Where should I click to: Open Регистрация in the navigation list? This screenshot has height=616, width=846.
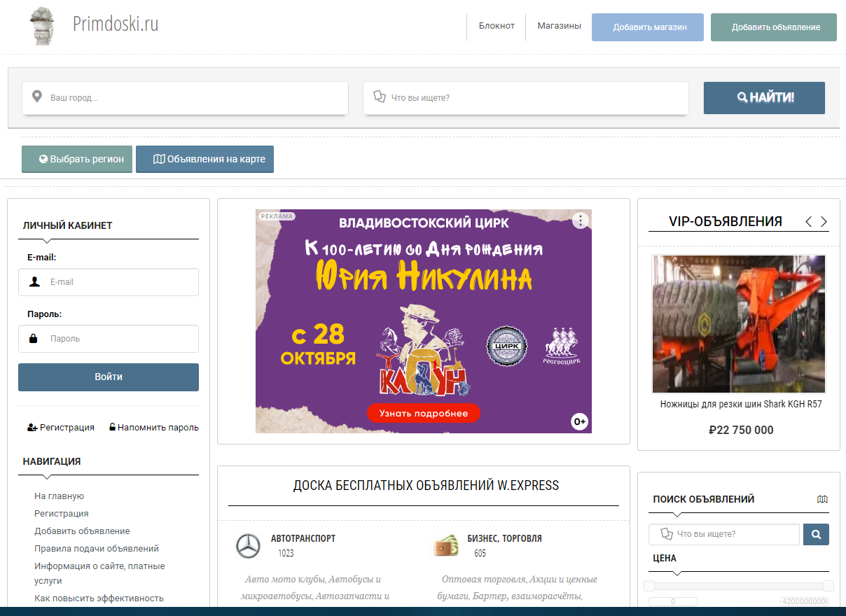pyautogui.click(x=62, y=514)
